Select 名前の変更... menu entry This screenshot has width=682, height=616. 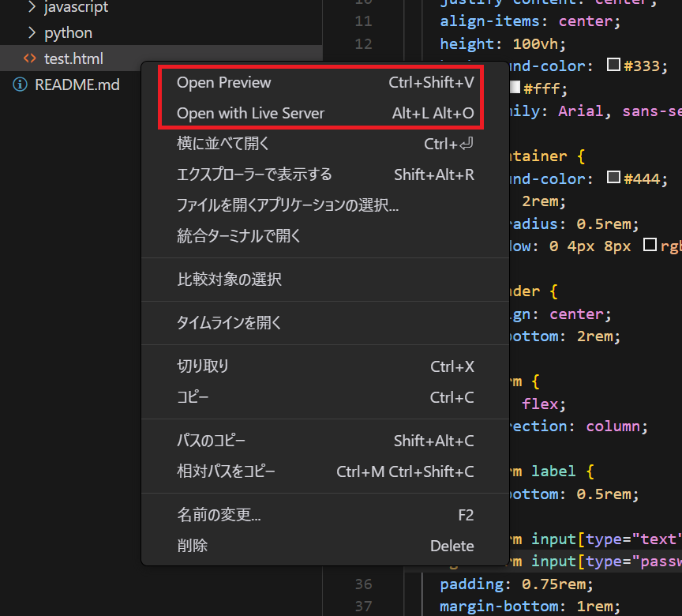coord(325,516)
